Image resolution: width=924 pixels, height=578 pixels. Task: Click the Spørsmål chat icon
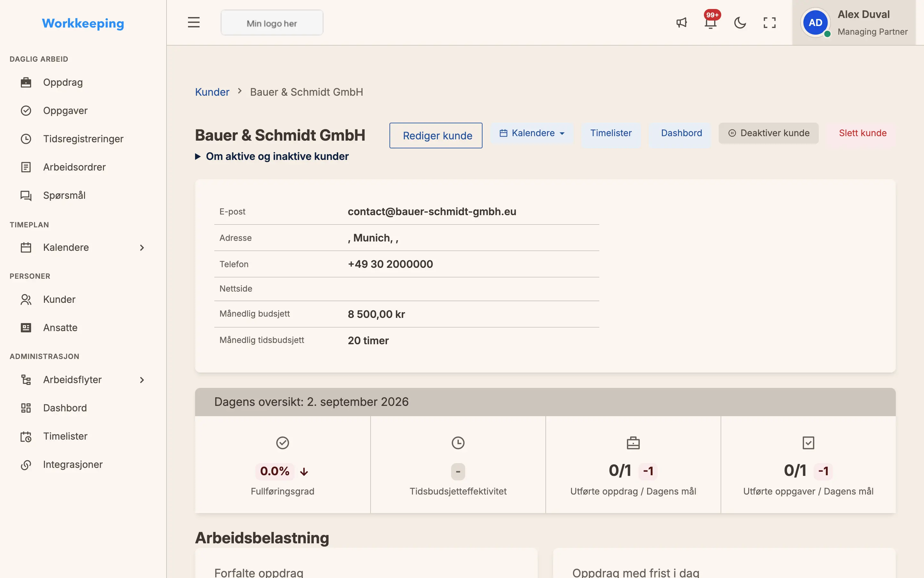pos(26,195)
